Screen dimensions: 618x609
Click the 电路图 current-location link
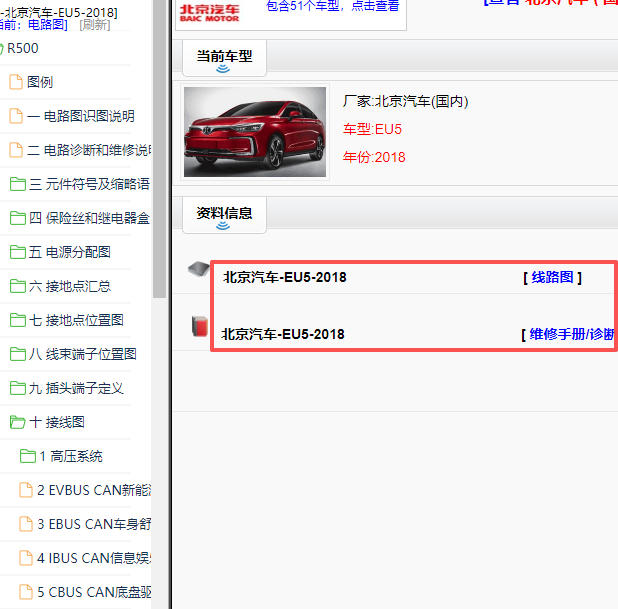[x=48, y=25]
